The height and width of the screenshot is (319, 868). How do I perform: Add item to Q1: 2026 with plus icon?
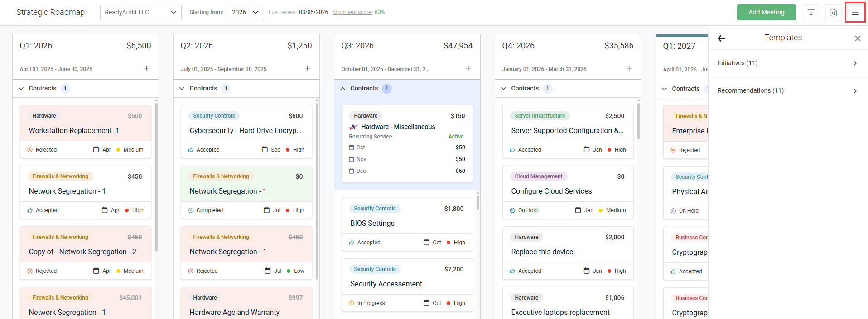point(146,68)
